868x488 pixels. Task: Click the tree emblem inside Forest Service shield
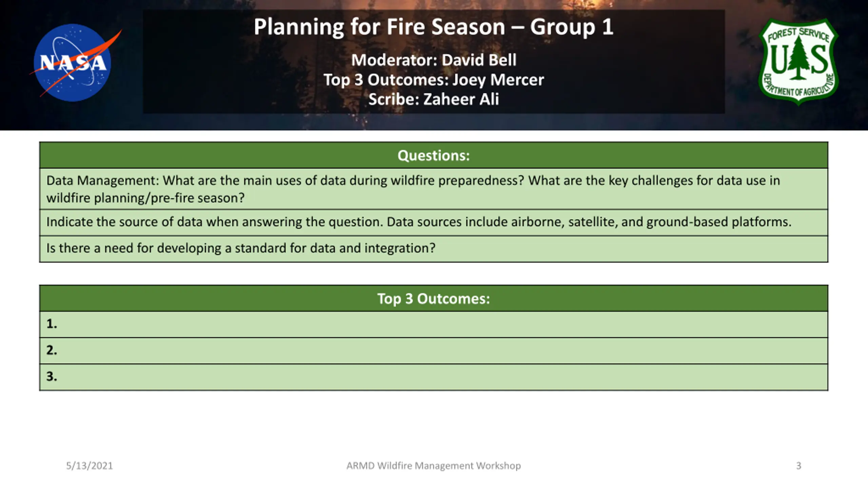(x=799, y=58)
